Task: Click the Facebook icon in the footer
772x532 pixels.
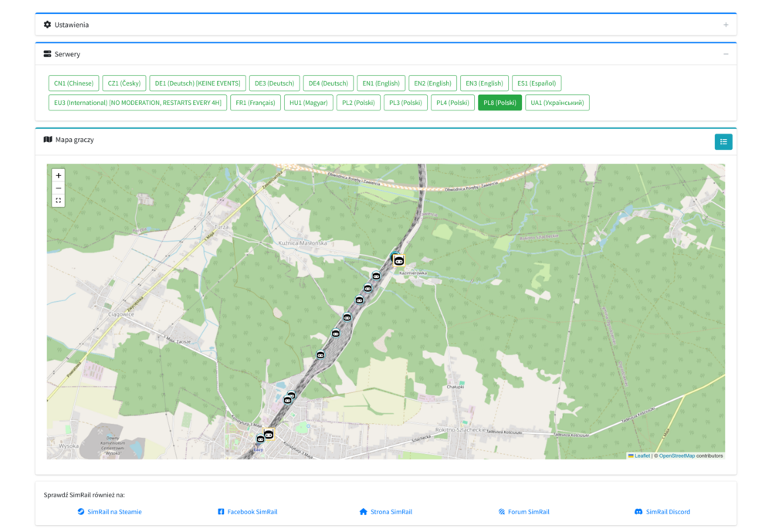Action: [x=221, y=511]
